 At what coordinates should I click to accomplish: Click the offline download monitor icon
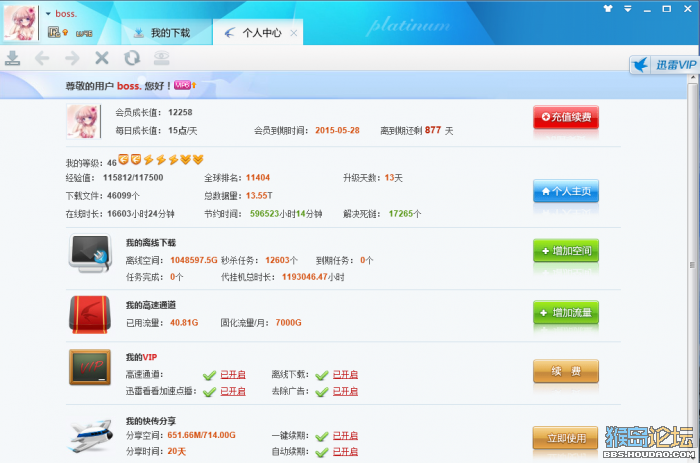(90, 253)
